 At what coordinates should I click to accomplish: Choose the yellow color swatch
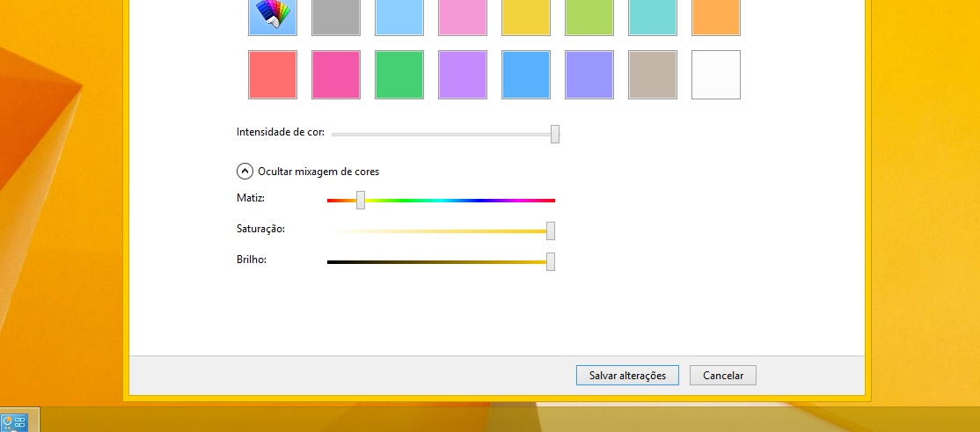coord(526,17)
